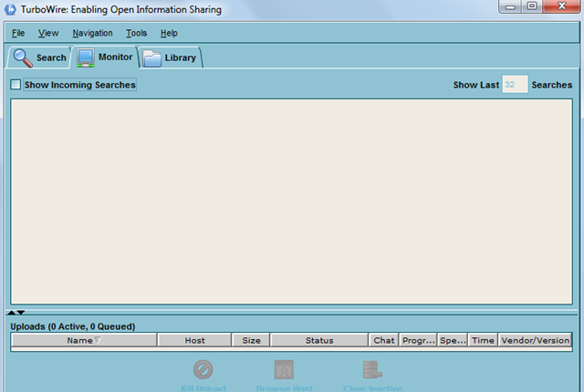Viewport: 584px width, 392px height.
Task: Maximize the TurboWire window
Action: (x=532, y=6)
